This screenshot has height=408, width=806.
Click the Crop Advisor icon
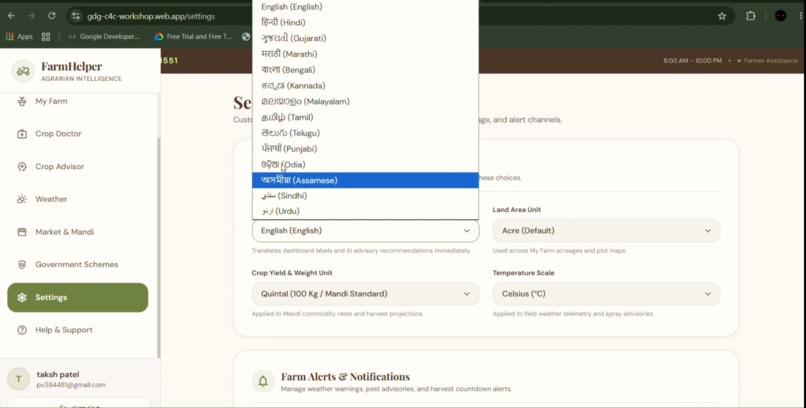(22, 166)
